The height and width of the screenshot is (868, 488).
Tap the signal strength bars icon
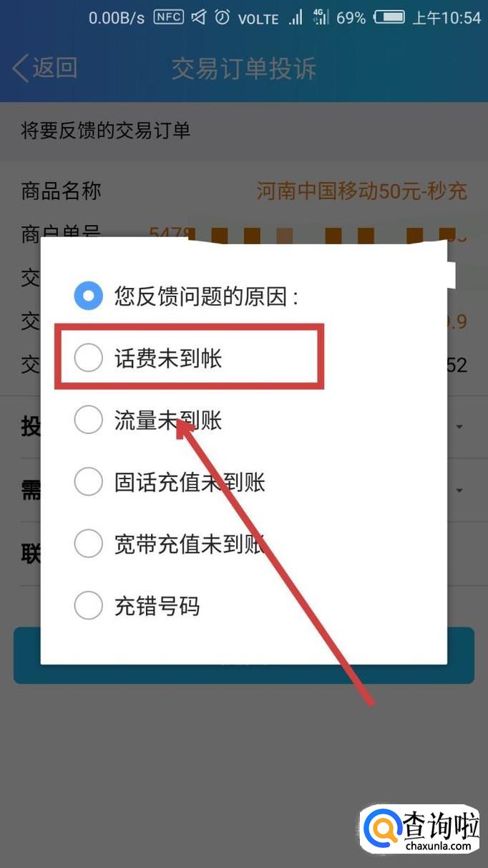click(x=296, y=18)
